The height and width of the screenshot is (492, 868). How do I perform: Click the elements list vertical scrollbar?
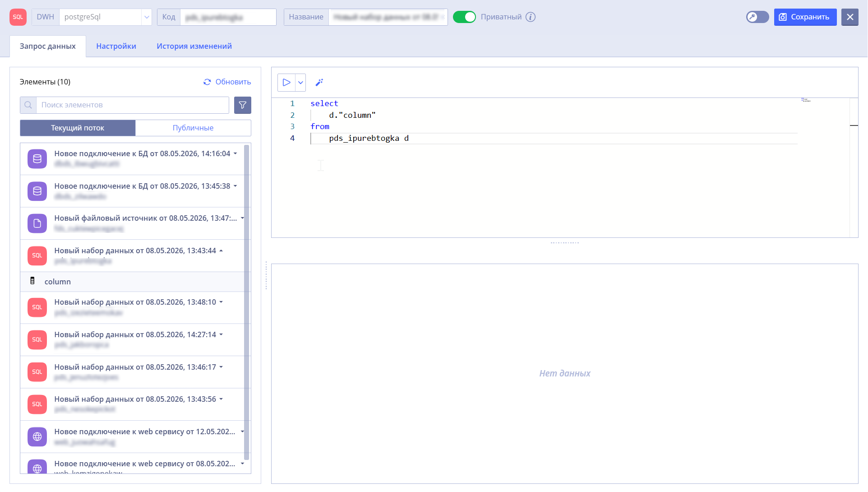[x=246, y=302]
